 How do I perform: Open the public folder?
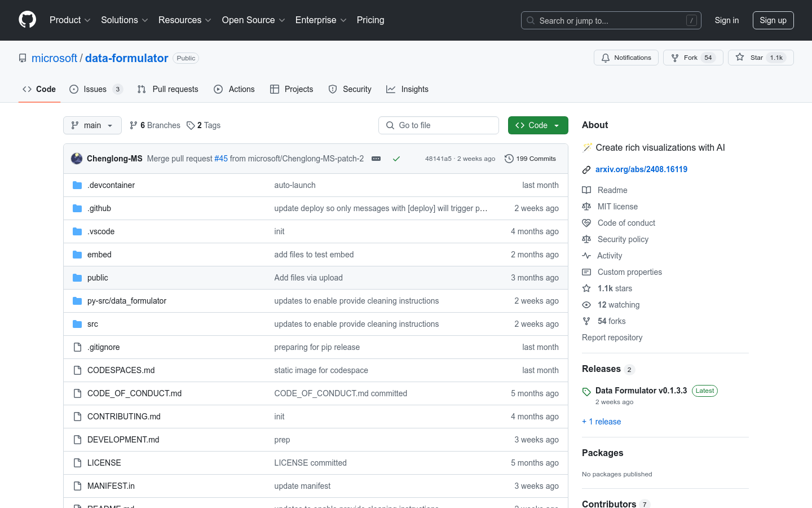coord(98,278)
